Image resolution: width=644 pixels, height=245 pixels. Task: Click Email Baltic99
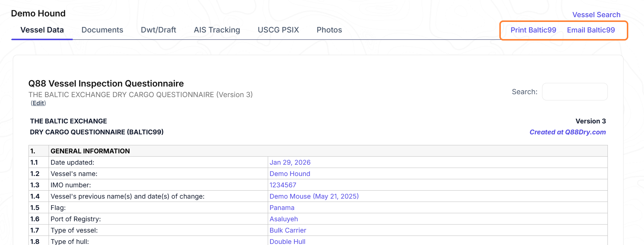pos(591,30)
